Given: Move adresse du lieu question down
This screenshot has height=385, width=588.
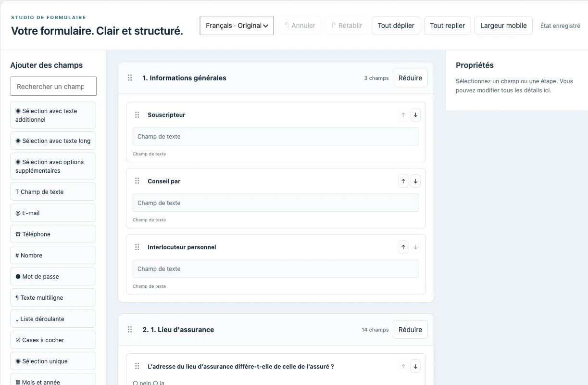Looking at the screenshot, I should click(415, 367).
